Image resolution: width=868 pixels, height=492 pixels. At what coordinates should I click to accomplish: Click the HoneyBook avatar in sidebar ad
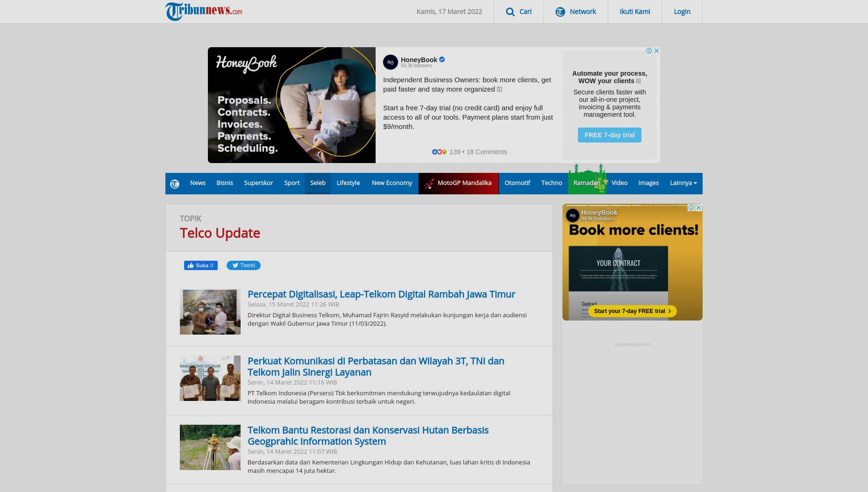point(572,215)
